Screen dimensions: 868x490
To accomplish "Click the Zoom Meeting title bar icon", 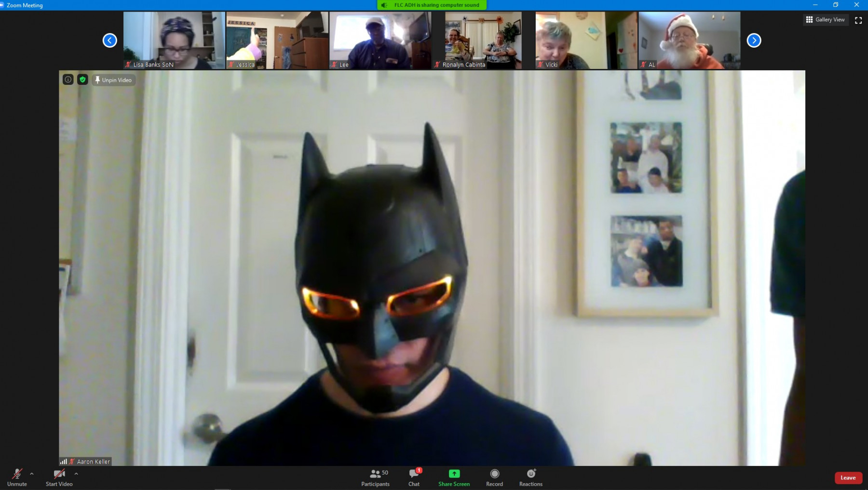I will point(2,5).
